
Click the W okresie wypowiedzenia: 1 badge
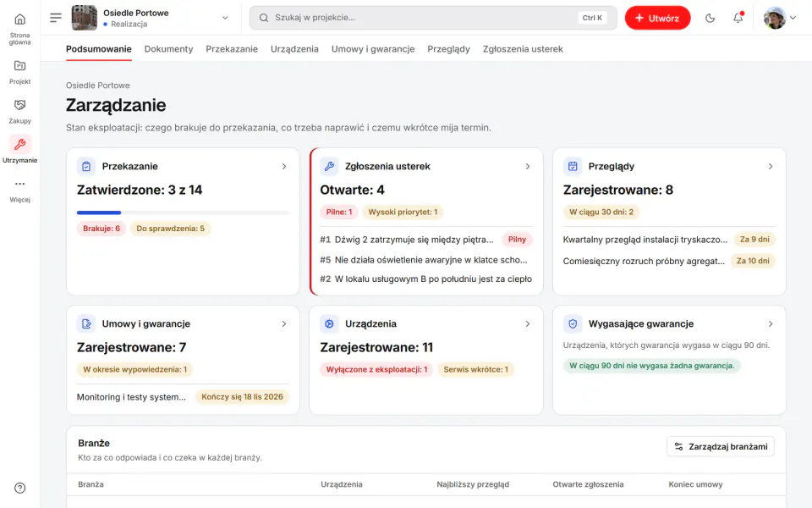coord(135,370)
